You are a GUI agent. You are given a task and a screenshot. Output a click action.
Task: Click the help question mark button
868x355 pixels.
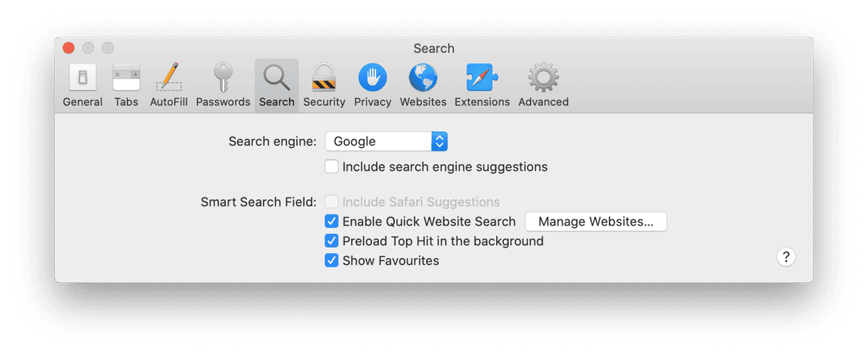785,257
